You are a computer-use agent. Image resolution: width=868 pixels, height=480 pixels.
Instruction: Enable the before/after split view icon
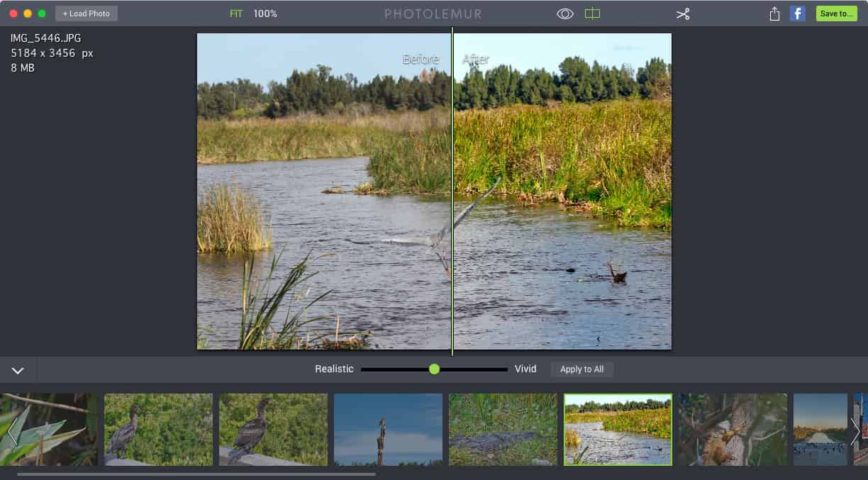click(592, 13)
